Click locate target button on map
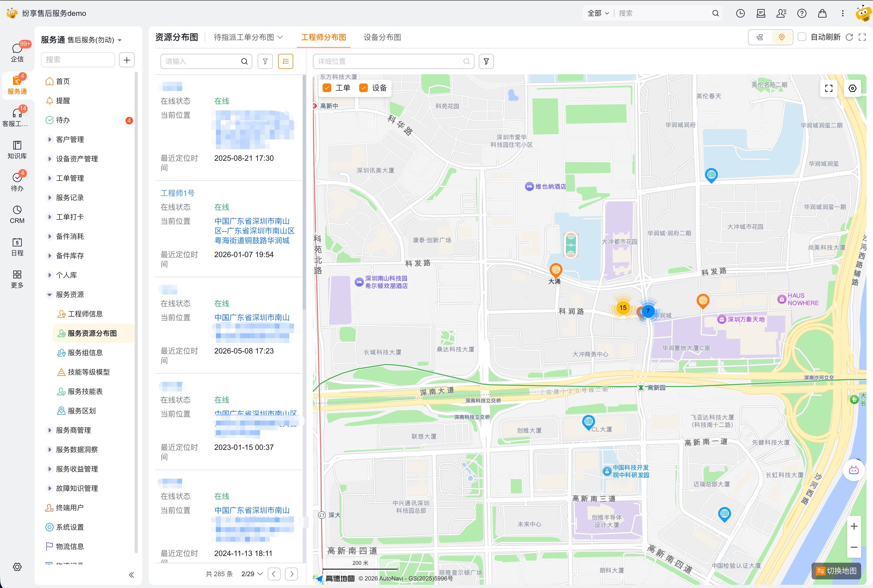The width and height of the screenshot is (873, 588). [852, 89]
